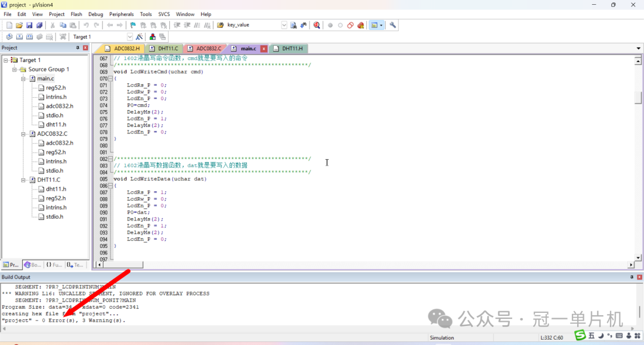The width and height of the screenshot is (644, 345).
Task: Click the Cut scissors icon
Action: (52, 25)
